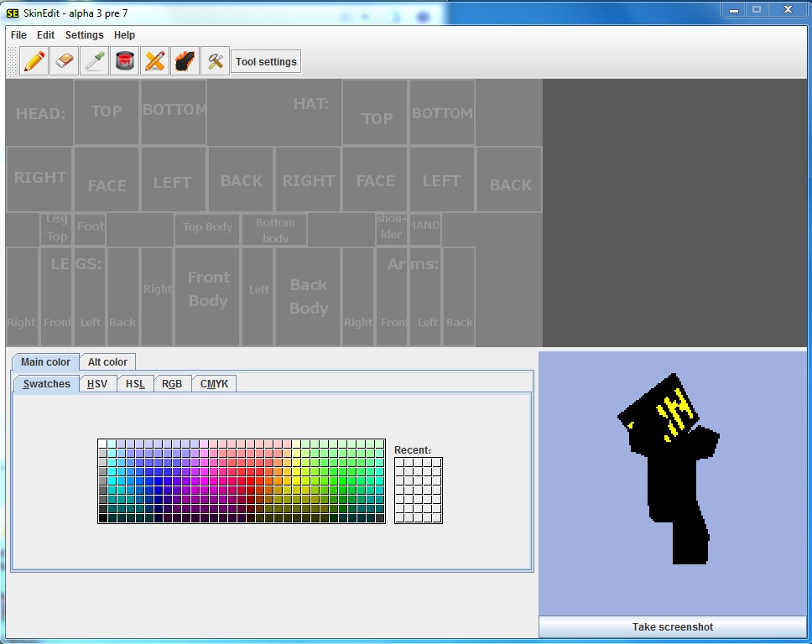Click the hammer and wrench icon
The height and width of the screenshot is (644, 812).
point(216,61)
